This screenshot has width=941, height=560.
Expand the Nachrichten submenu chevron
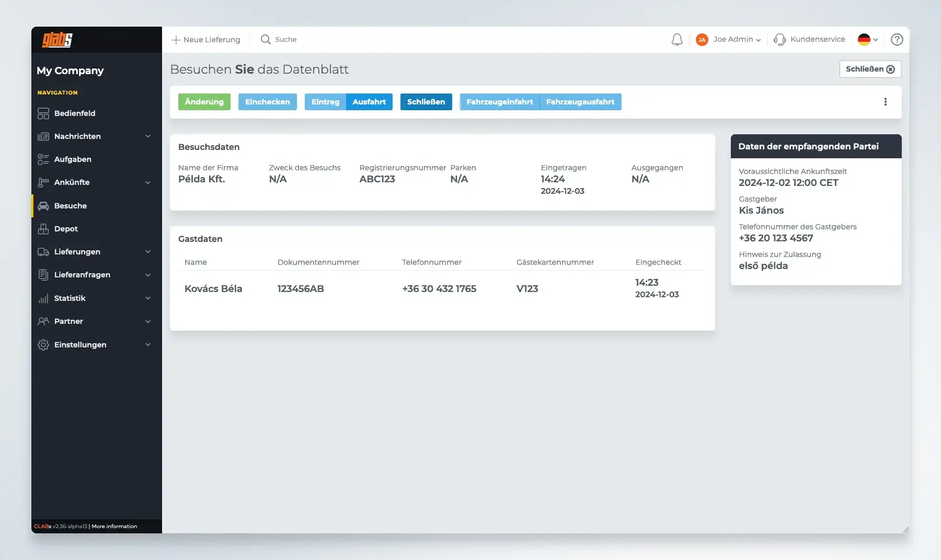(148, 136)
